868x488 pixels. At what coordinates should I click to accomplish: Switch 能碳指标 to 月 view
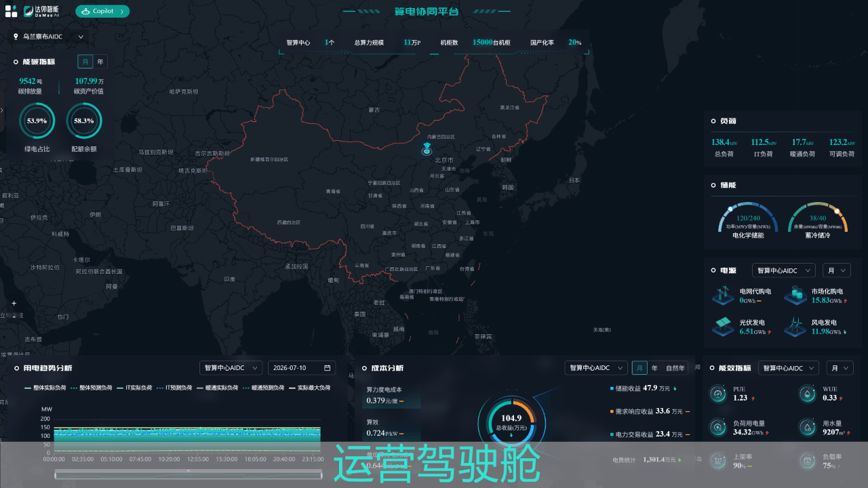[x=85, y=62]
